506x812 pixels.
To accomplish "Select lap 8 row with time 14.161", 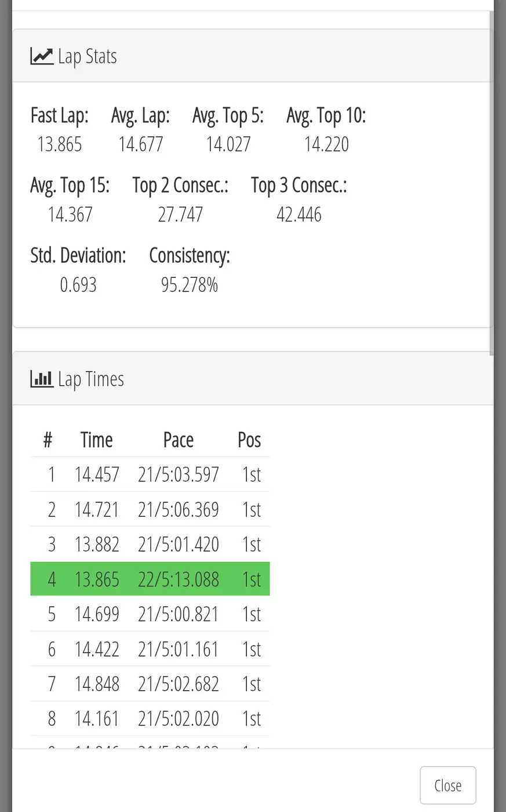I will tap(150, 718).
